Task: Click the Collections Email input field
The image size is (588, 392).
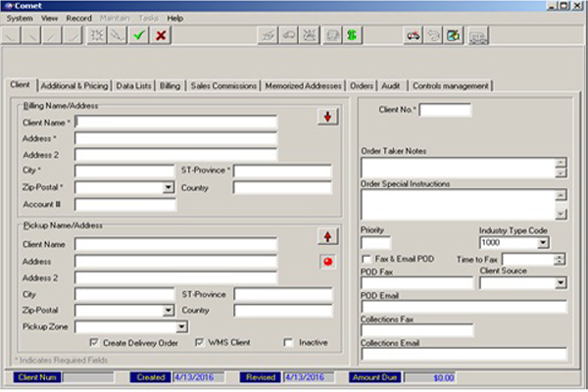Action: pos(464,354)
